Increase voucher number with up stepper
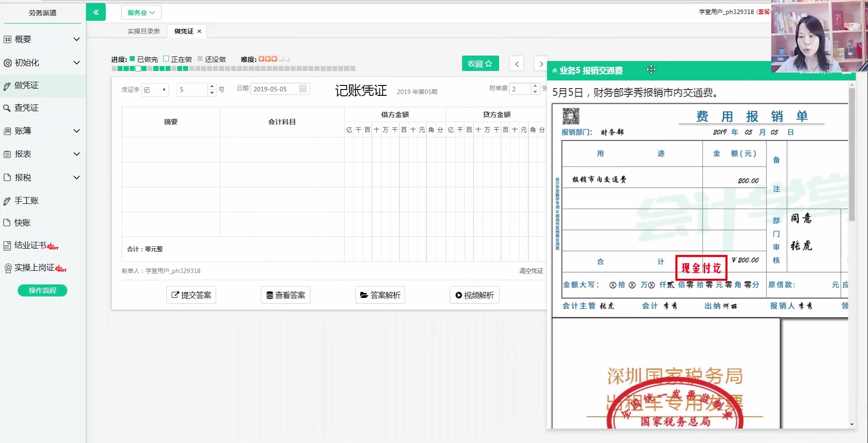This screenshot has width=868, height=443. (x=212, y=86)
